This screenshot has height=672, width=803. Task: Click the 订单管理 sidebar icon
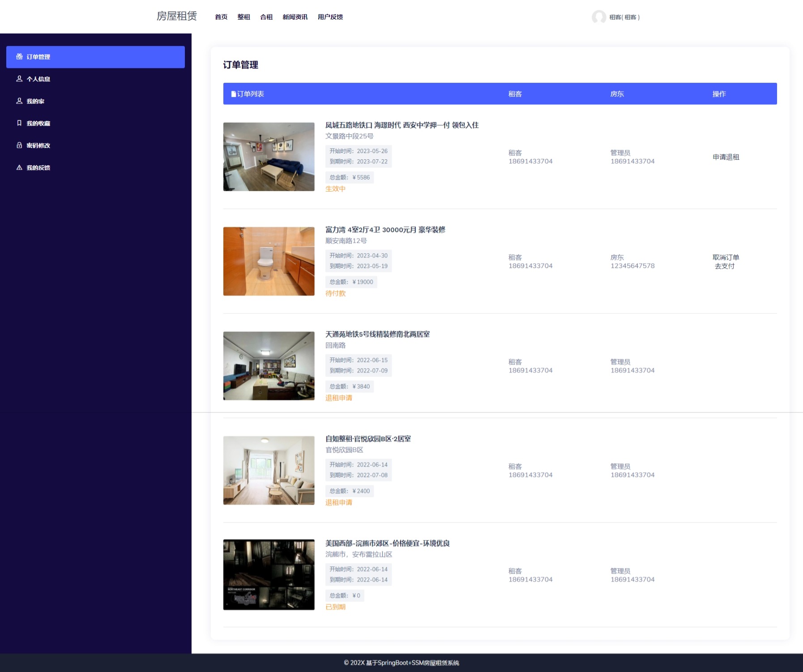coord(19,57)
